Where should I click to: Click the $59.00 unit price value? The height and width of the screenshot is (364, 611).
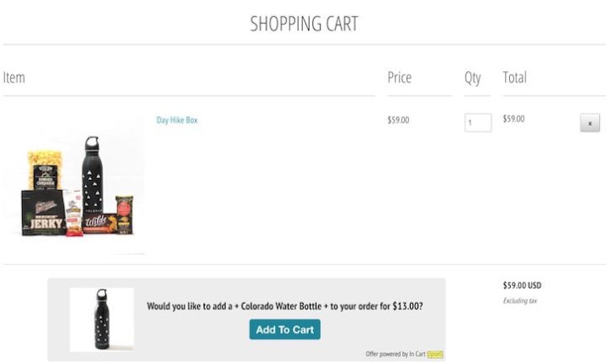pyautogui.click(x=398, y=120)
